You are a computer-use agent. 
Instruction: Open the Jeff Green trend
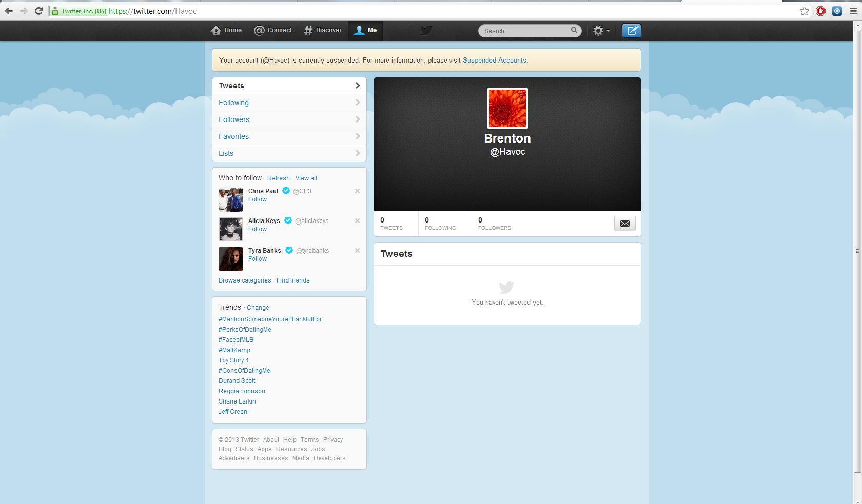tap(233, 412)
